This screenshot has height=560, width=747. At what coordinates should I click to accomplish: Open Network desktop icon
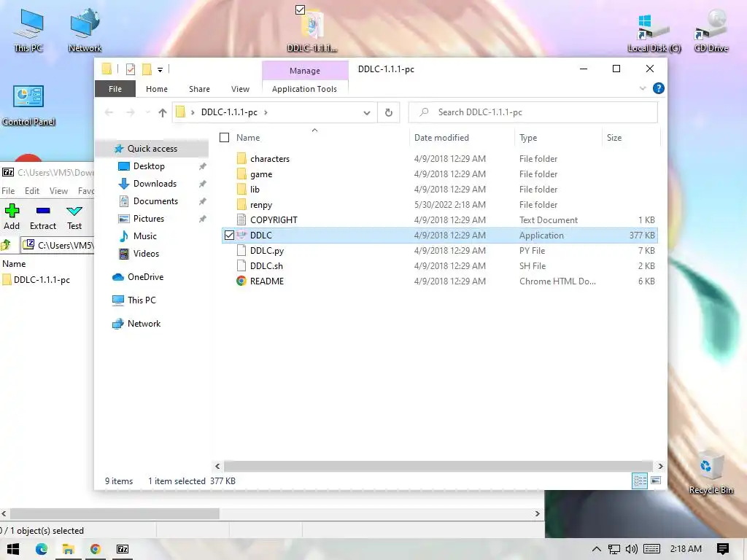[x=85, y=29]
